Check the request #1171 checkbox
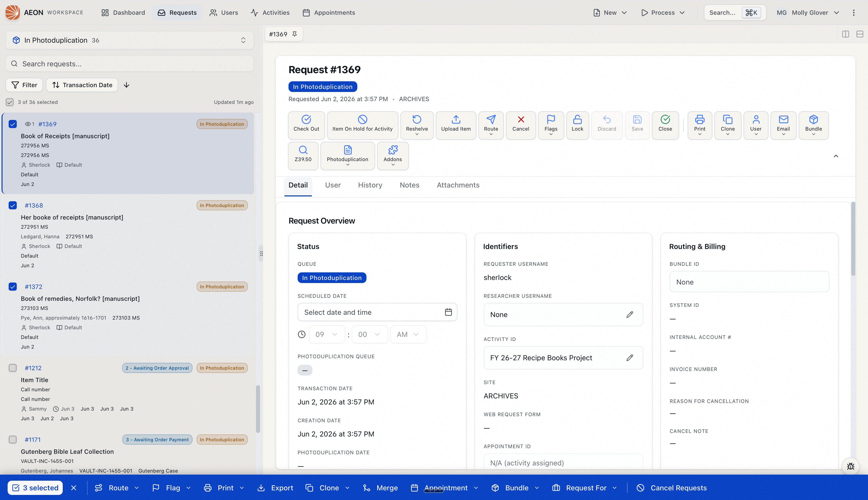 click(x=13, y=440)
